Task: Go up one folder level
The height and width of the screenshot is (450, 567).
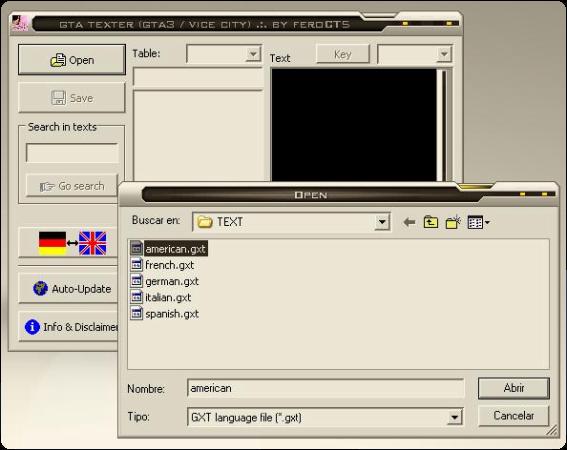Action: (x=430, y=222)
